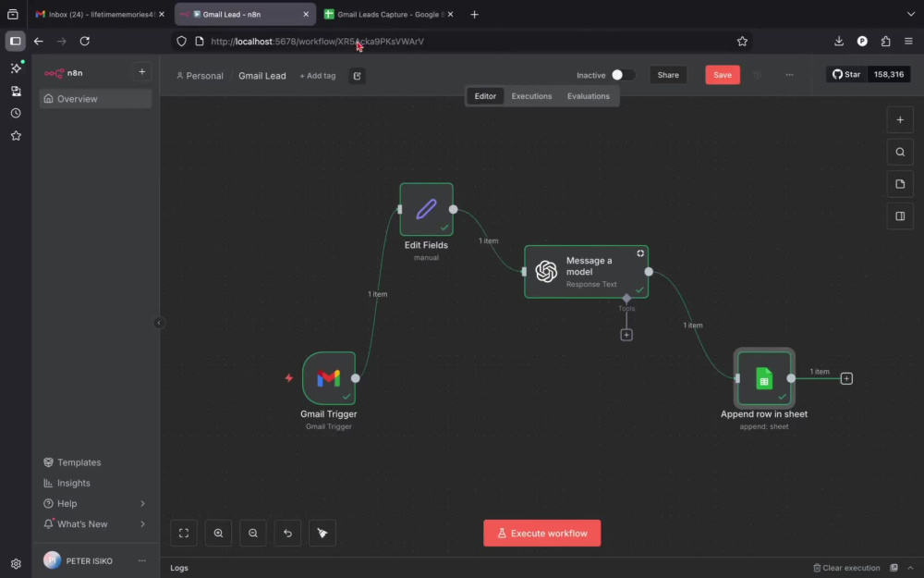Open the Message a model OpenAI node
Screen dimensions: 924x578
[x=587, y=272]
